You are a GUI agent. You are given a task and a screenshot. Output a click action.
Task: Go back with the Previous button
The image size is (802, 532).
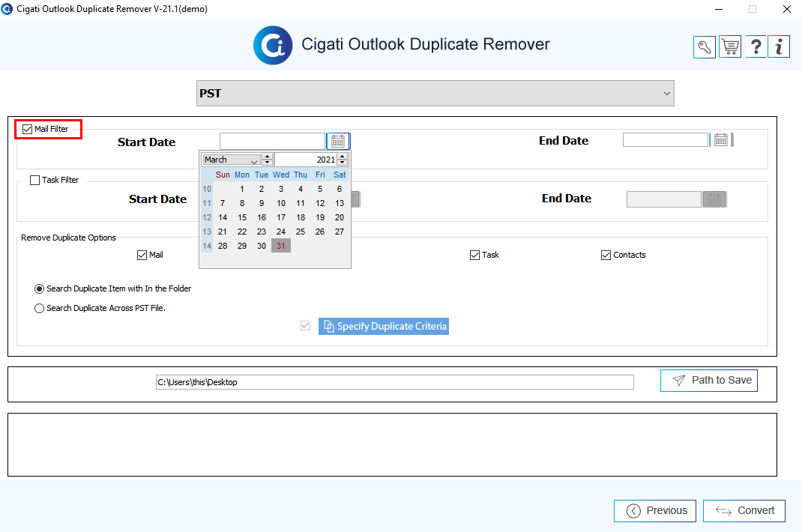point(655,511)
